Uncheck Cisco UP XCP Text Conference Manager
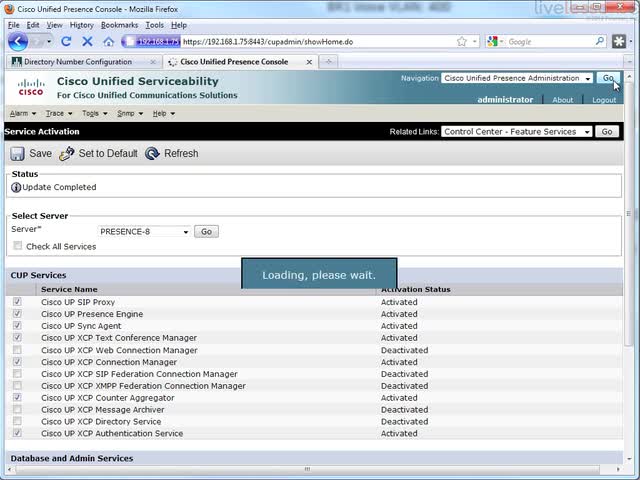 17,337
